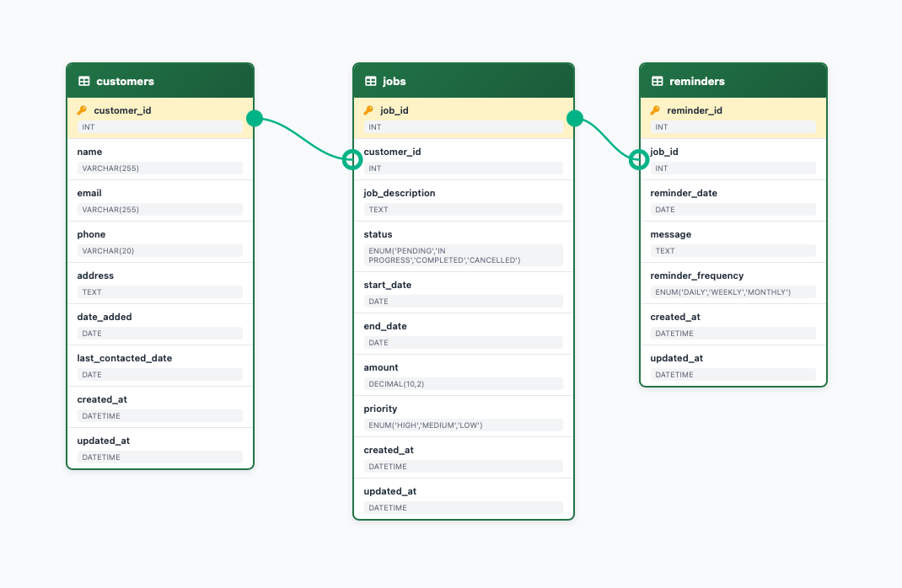Open the reminder_frequency ENUM field
Image resolution: width=902 pixels, height=588 pixels.
[732, 283]
